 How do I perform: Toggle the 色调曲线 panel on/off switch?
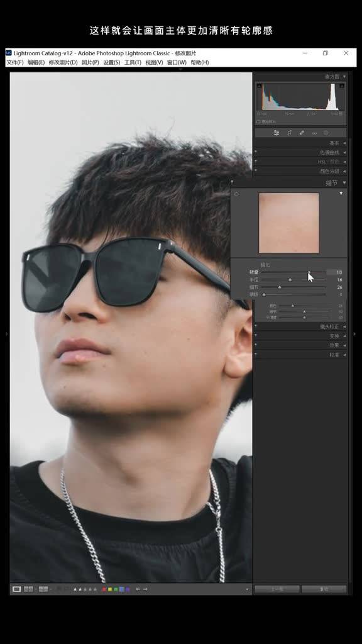coord(256,152)
